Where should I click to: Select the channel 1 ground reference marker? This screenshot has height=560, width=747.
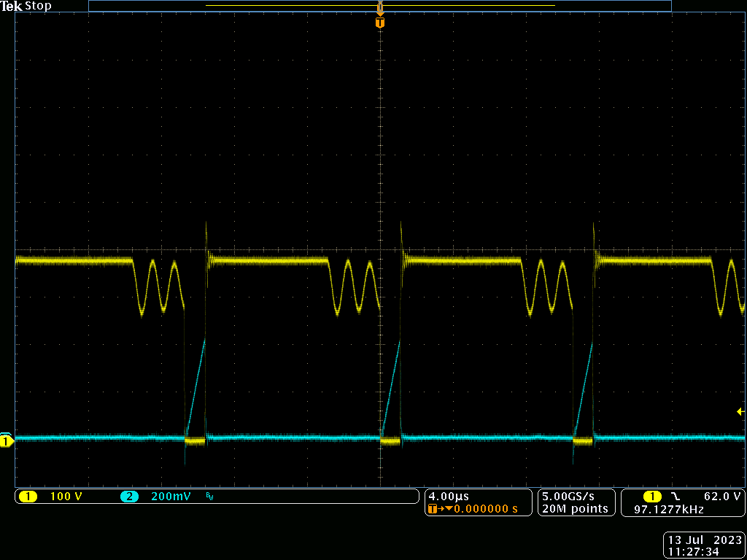pyautogui.click(x=6, y=440)
